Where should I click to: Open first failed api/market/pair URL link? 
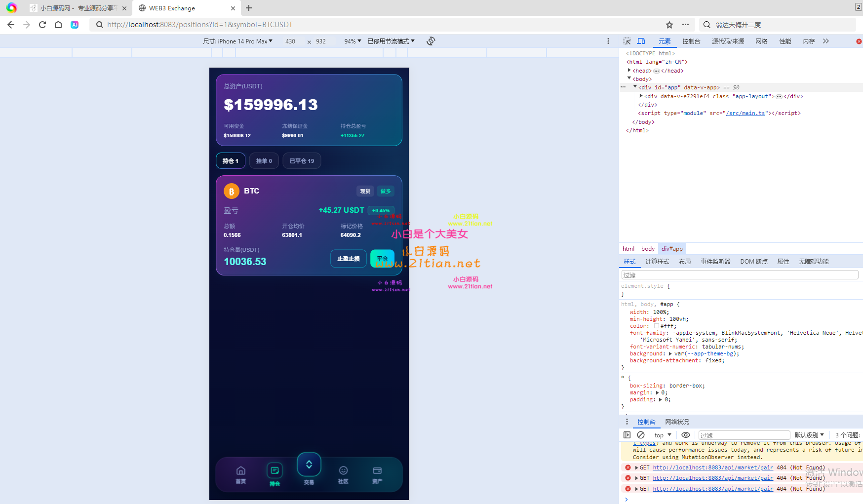pos(713,467)
